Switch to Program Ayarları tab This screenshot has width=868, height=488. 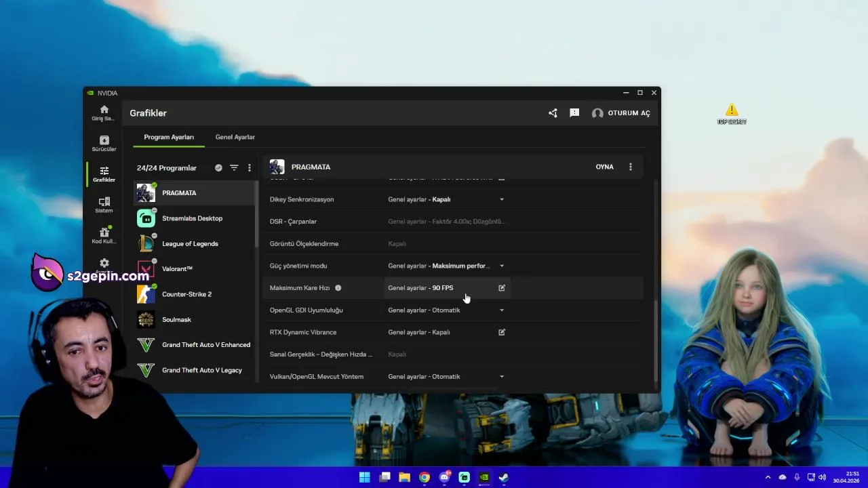tap(169, 137)
